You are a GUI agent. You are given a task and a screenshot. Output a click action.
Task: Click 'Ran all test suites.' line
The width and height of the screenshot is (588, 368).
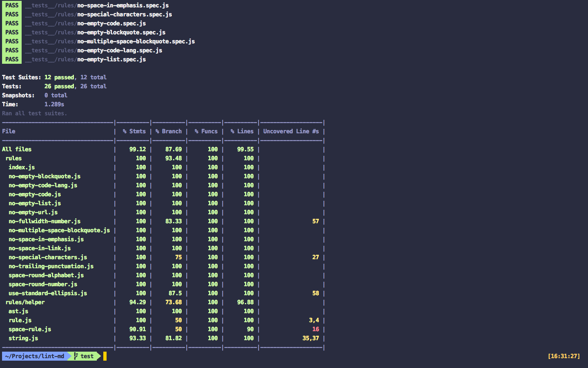(x=35, y=113)
